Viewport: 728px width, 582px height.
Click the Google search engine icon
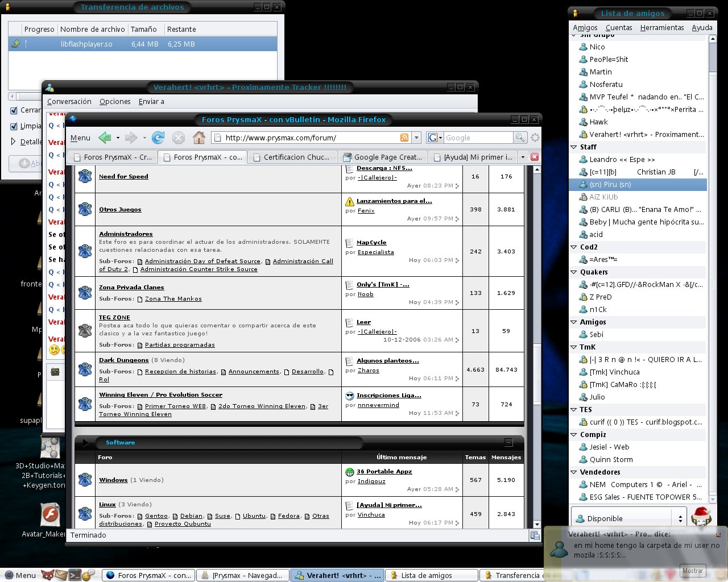tap(433, 138)
